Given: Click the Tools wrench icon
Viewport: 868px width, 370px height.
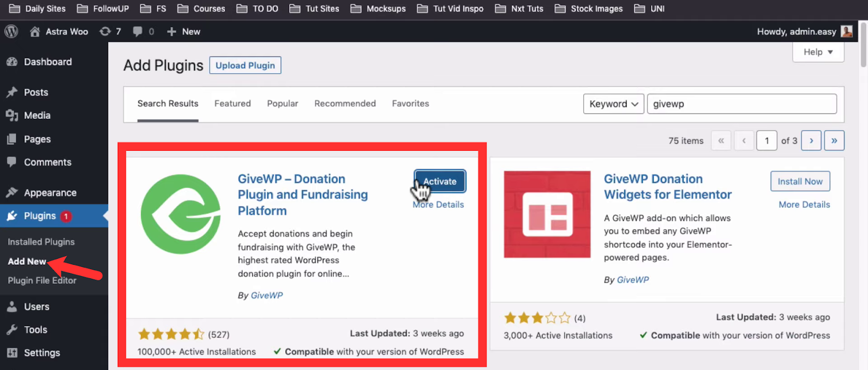Looking at the screenshot, I should pyautogui.click(x=12, y=330).
